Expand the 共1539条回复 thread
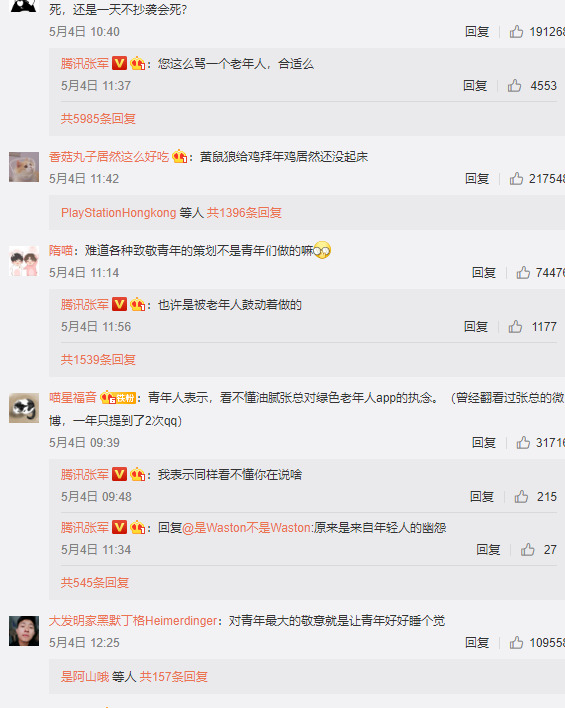Image resolution: width=565 pixels, height=708 pixels. [x=98, y=360]
